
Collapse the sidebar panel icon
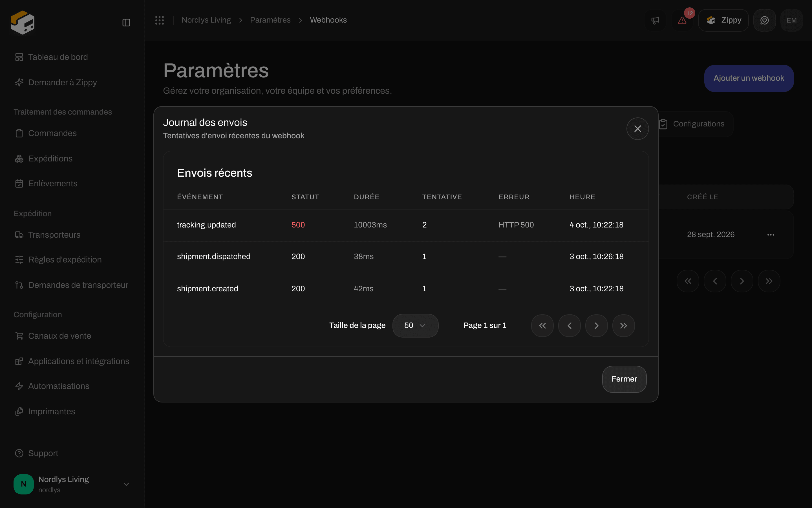(x=126, y=23)
